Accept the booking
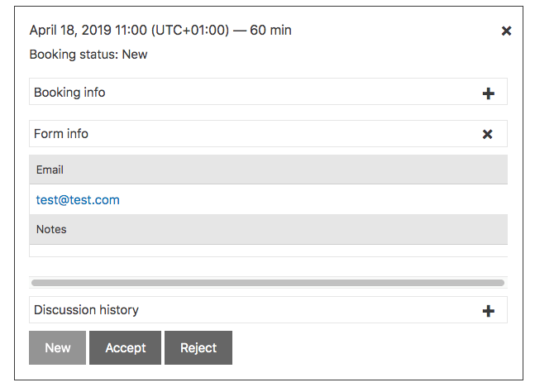535x392 pixels. (x=125, y=348)
